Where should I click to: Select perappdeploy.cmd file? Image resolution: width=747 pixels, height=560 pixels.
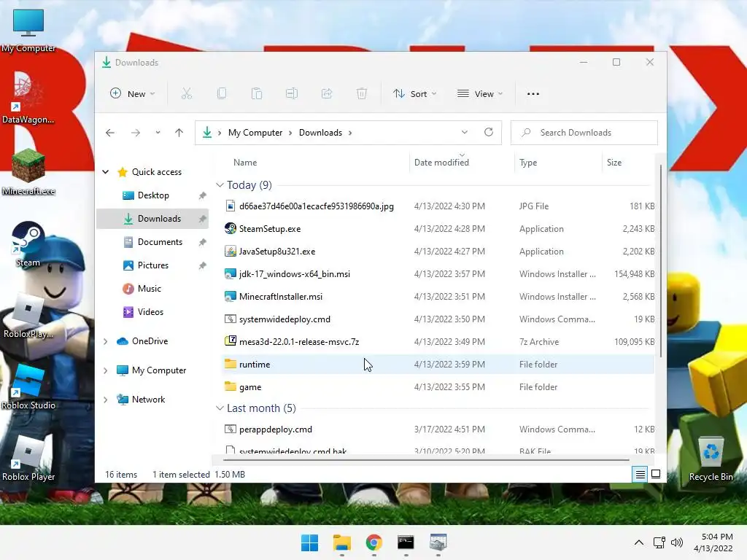click(438, 429)
